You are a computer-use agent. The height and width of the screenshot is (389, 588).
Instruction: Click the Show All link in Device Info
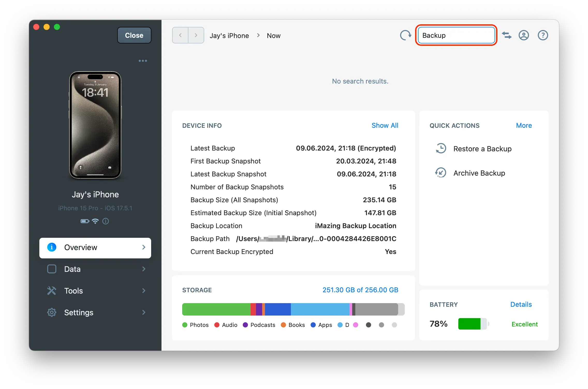pos(385,125)
